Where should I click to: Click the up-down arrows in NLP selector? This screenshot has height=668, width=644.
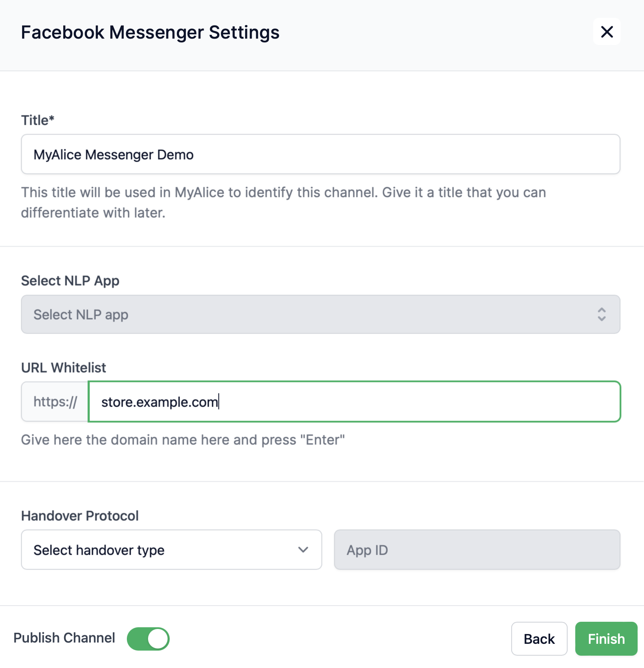[602, 314]
